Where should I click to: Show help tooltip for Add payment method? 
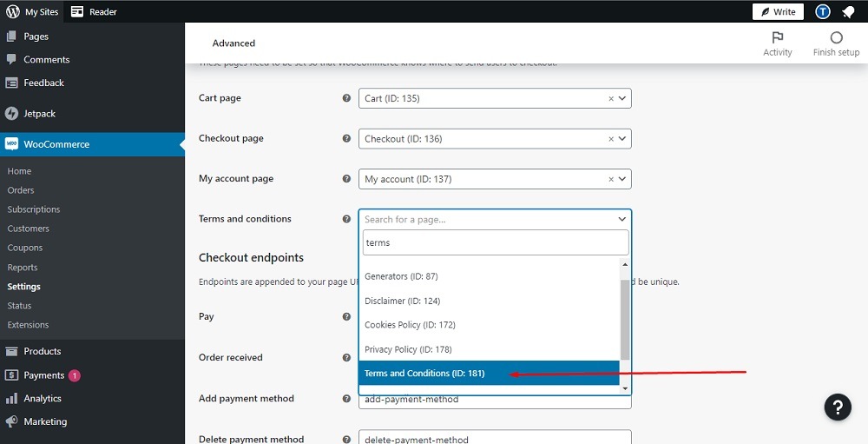point(346,399)
